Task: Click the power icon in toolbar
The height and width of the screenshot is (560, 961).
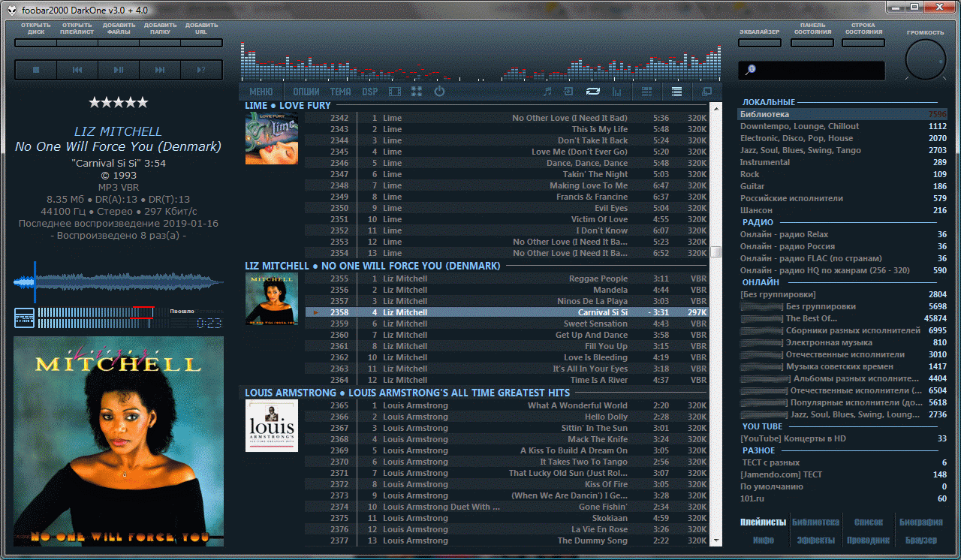Action: pyautogui.click(x=439, y=92)
